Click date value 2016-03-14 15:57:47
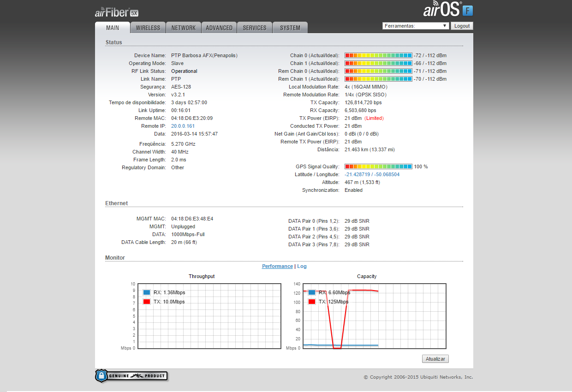 [194, 134]
